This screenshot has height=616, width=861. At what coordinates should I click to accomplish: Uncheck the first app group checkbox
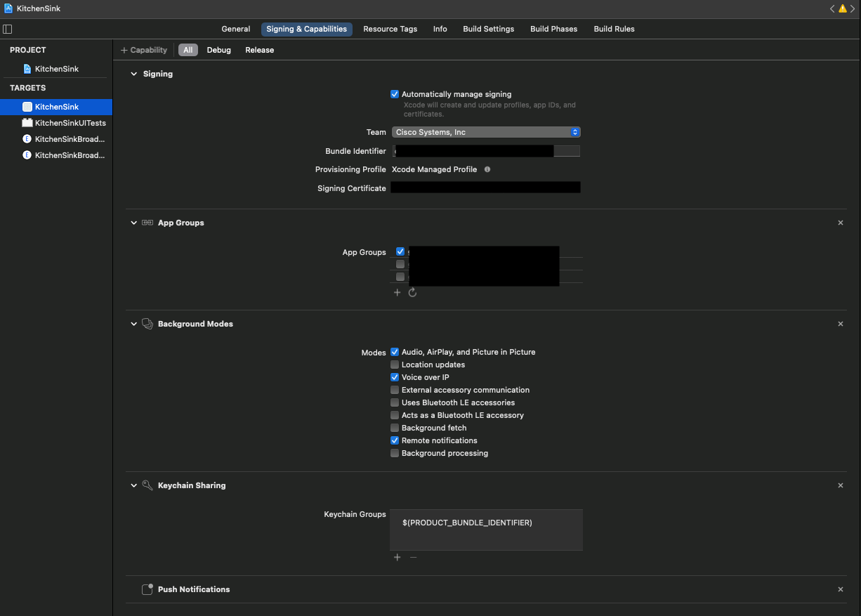pos(400,251)
